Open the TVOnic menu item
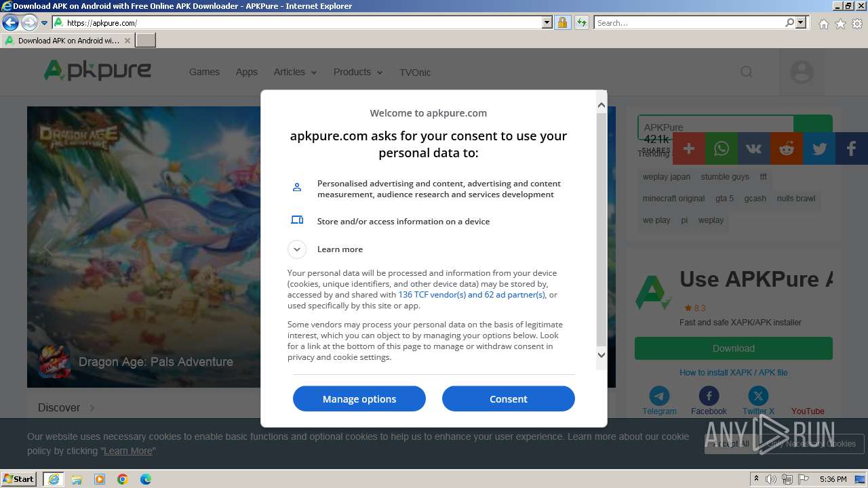868x488 pixels. pyautogui.click(x=415, y=73)
